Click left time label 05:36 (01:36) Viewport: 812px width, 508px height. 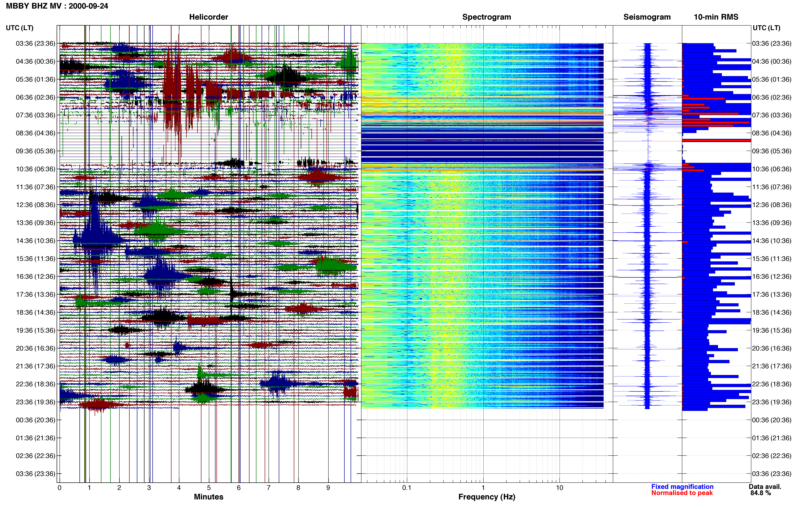36,79
